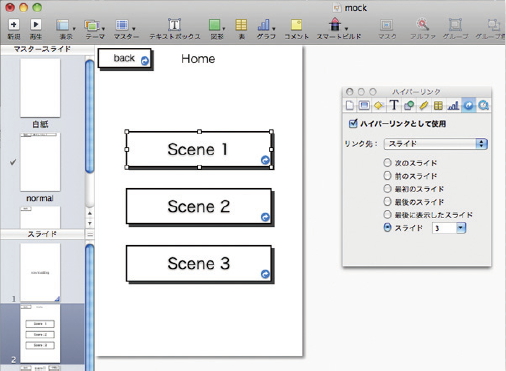Click the マスタースライド panel header
This screenshot has width=506, height=371.
(x=42, y=49)
